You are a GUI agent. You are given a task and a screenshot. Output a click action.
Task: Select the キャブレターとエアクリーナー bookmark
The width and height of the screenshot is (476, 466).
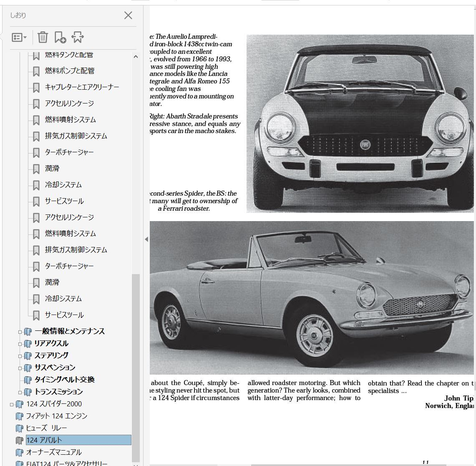(x=82, y=87)
